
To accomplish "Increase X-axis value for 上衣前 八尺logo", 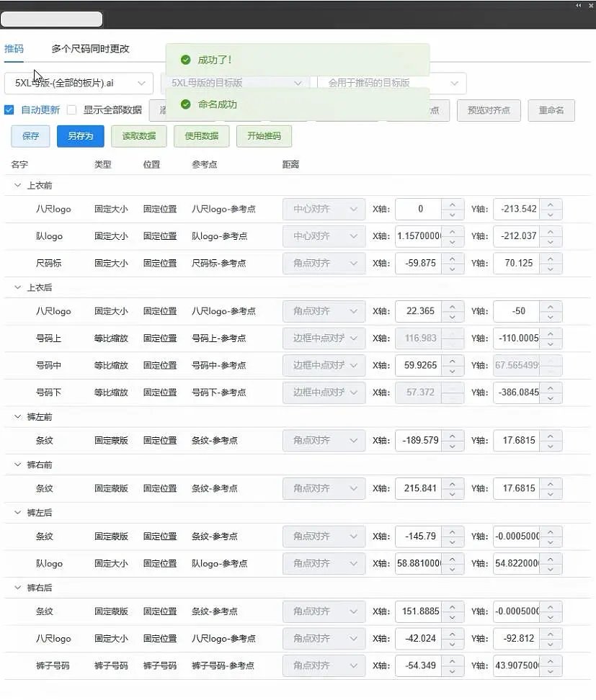I will (x=452, y=205).
